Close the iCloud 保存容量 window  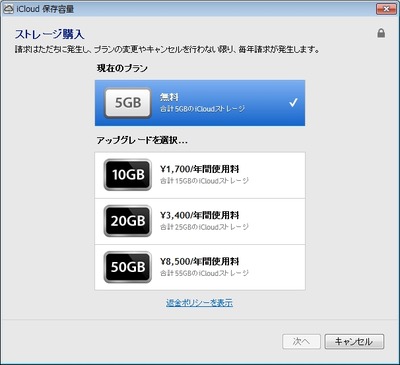[x=386, y=9]
